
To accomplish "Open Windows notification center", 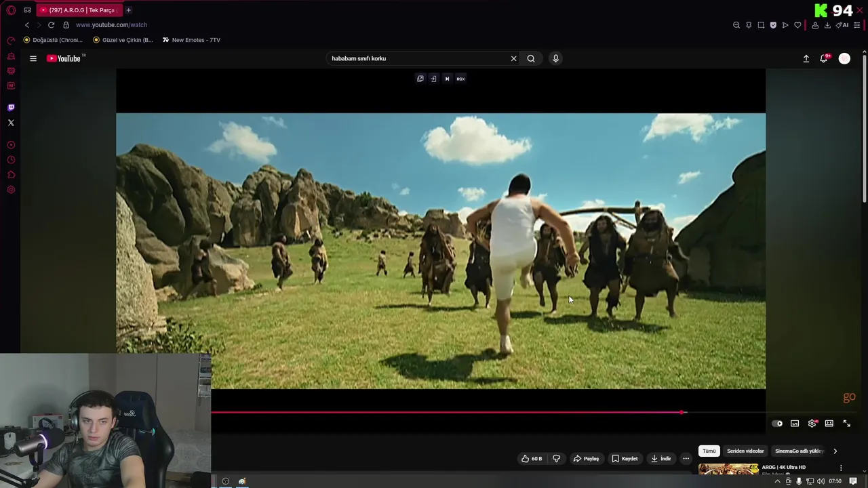I will click(x=853, y=481).
